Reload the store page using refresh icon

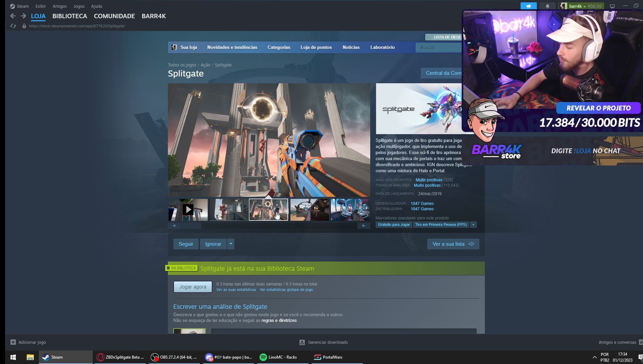[x=13, y=26]
